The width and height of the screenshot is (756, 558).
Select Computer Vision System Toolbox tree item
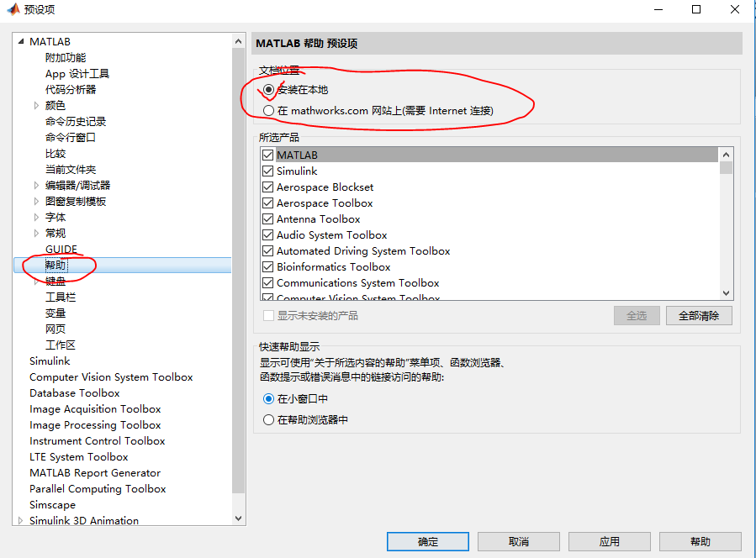111,376
